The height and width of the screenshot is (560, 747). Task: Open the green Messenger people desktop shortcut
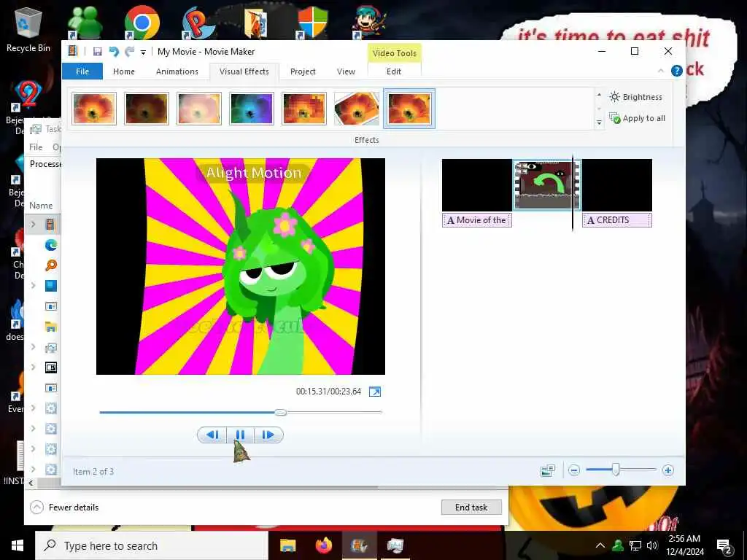pyautogui.click(x=85, y=23)
